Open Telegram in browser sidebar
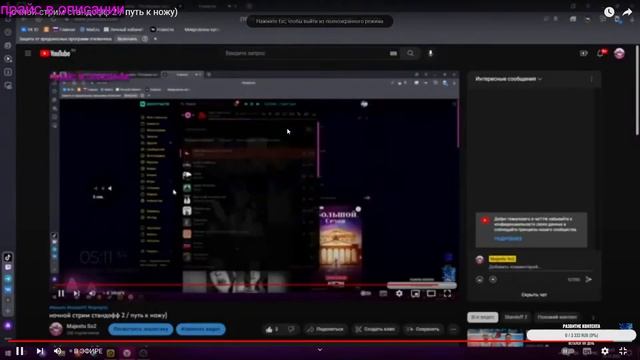 [x=8, y=278]
